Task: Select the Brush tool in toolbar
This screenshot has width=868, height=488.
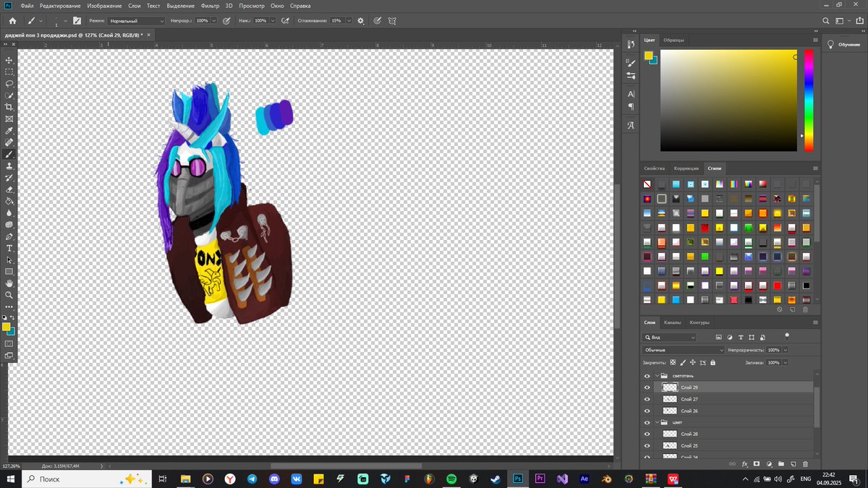Action: tap(9, 154)
